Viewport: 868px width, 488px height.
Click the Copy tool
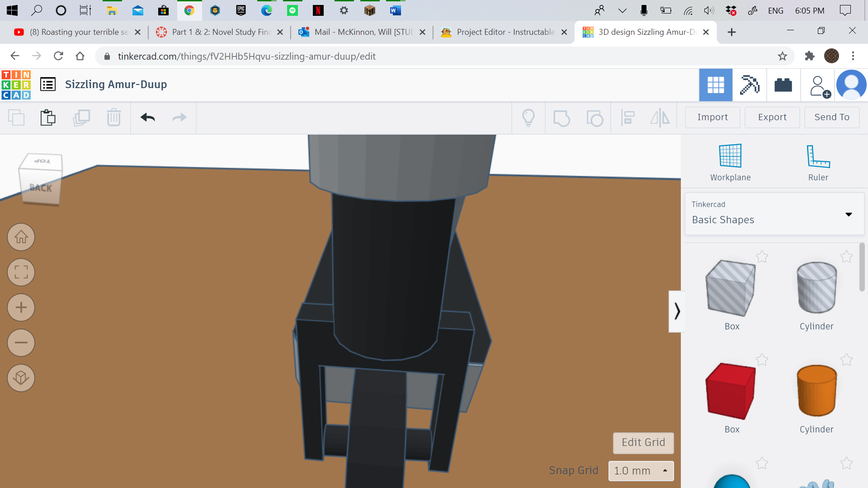point(16,117)
